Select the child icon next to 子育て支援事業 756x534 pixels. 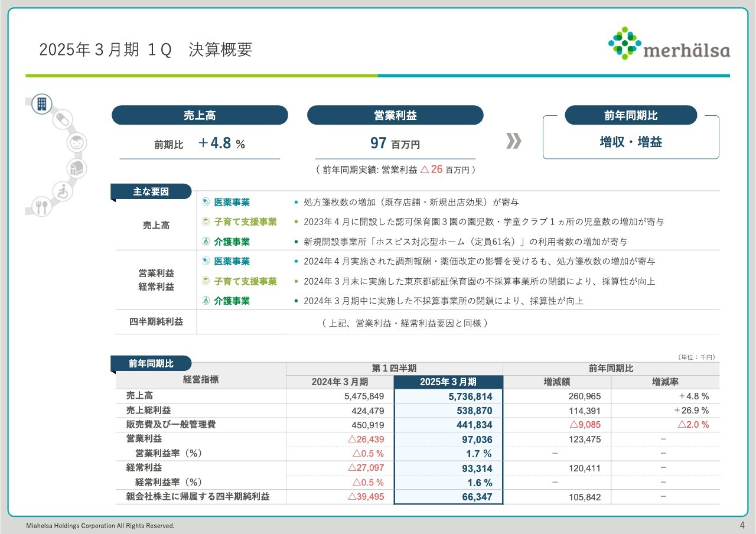[x=204, y=222]
